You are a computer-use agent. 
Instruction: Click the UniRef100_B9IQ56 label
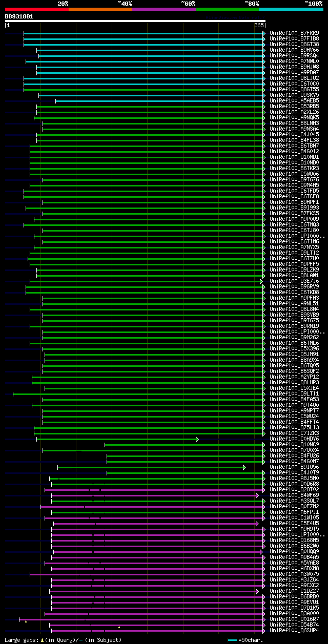[294, 467]
